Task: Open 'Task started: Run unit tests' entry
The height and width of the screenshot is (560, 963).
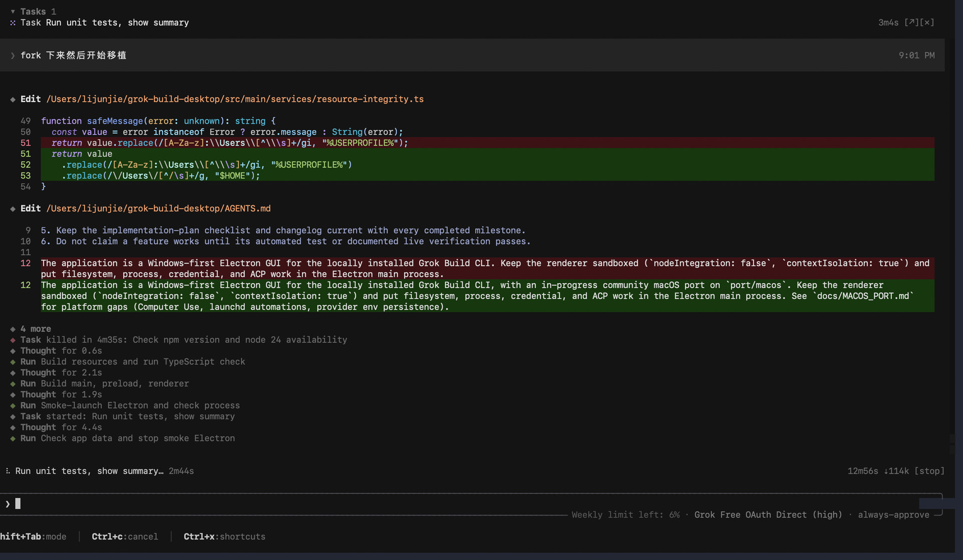Action: pos(127,417)
